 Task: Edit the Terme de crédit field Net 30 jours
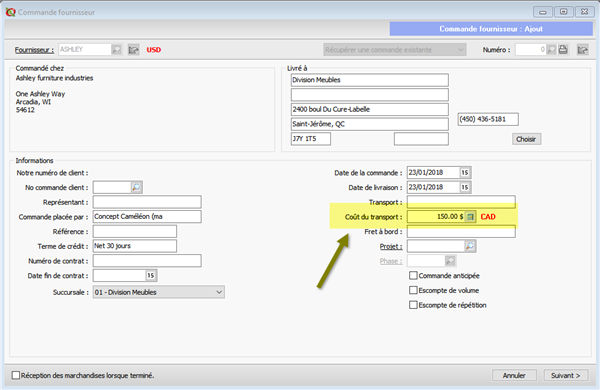(x=135, y=246)
